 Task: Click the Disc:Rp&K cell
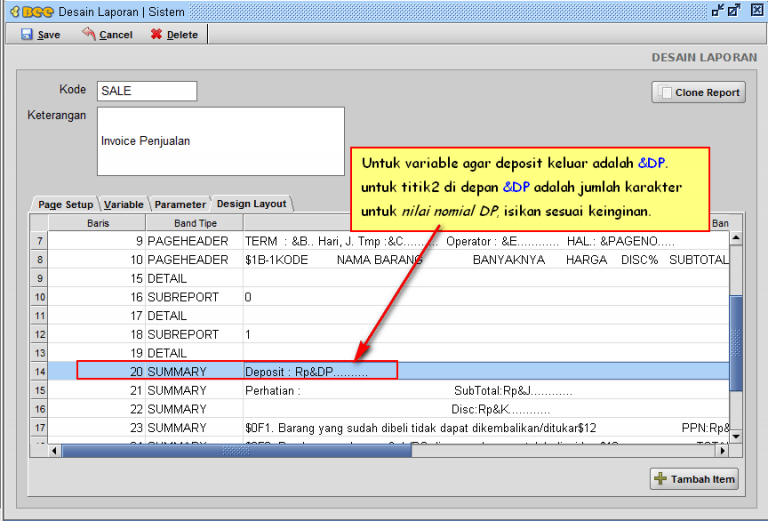point(486,409)
